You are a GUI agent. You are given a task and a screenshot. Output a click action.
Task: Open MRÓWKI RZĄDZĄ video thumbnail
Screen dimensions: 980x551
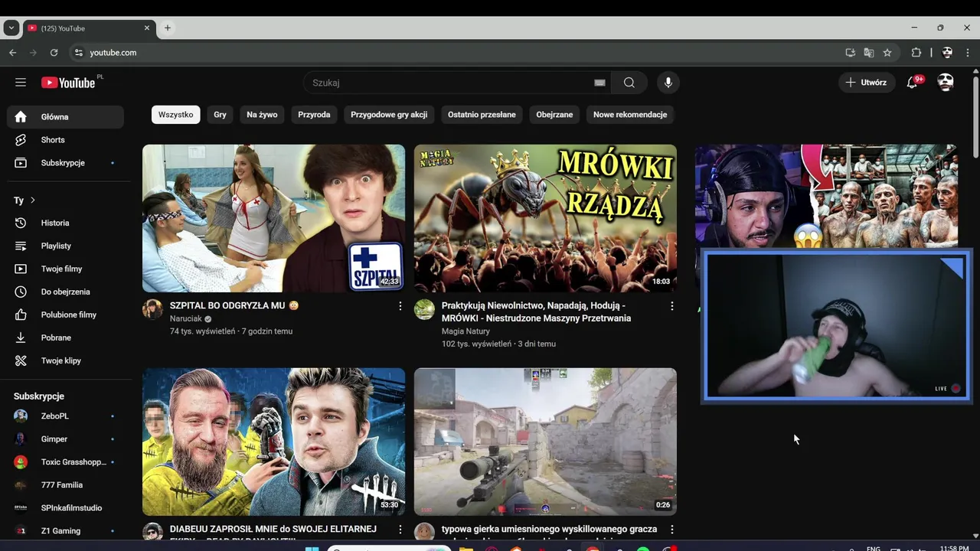(545, 218)
